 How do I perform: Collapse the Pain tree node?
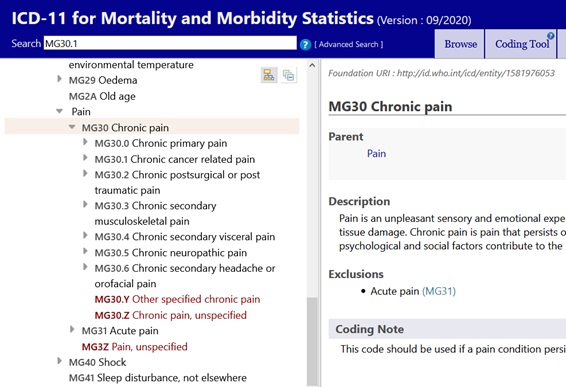coord(60,111)
